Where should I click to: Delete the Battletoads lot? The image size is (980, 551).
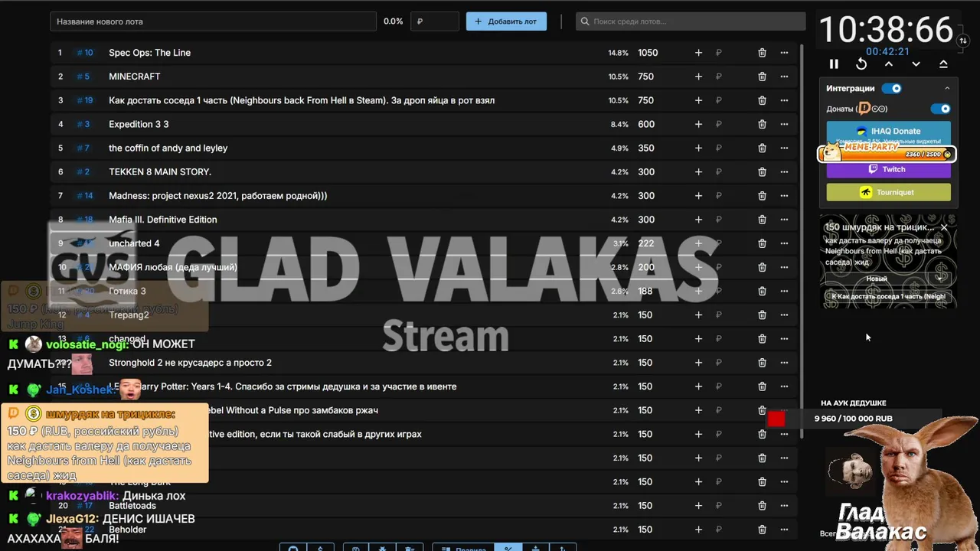(762, 505)
